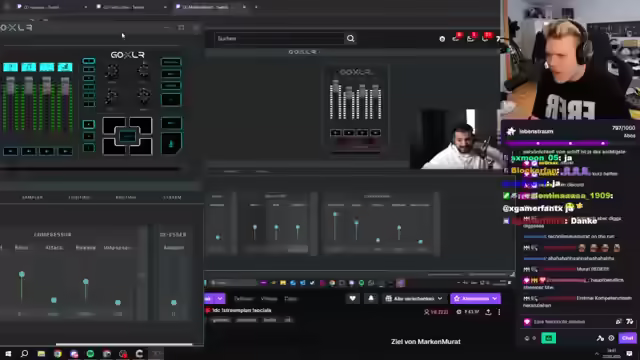Click the center sampler clear button
Image resolution: width=640 pixels, height=360 pixels.
pos(127,136)
